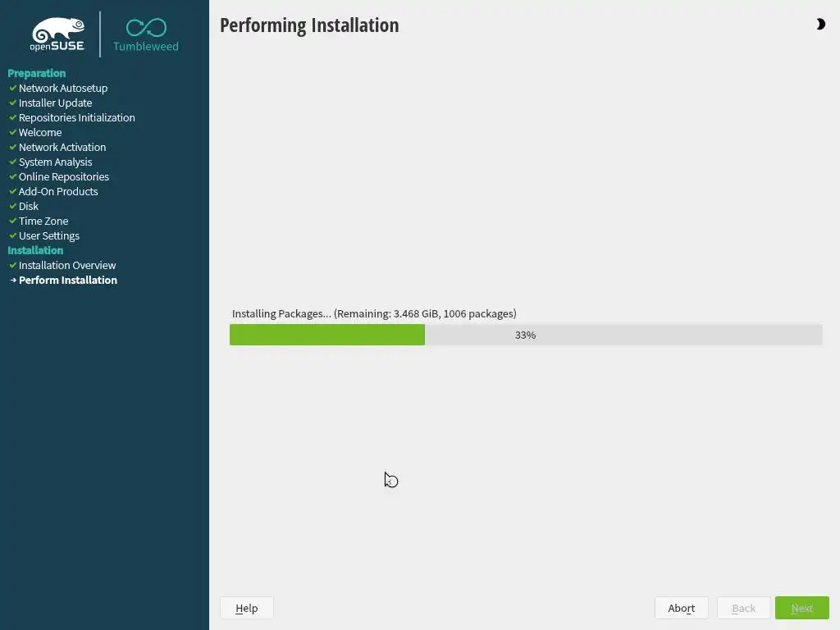This screenshot has height=630, width=840.
Task: Click the disabled Back button
Action: pyautogui.click(x=743, y=608)
